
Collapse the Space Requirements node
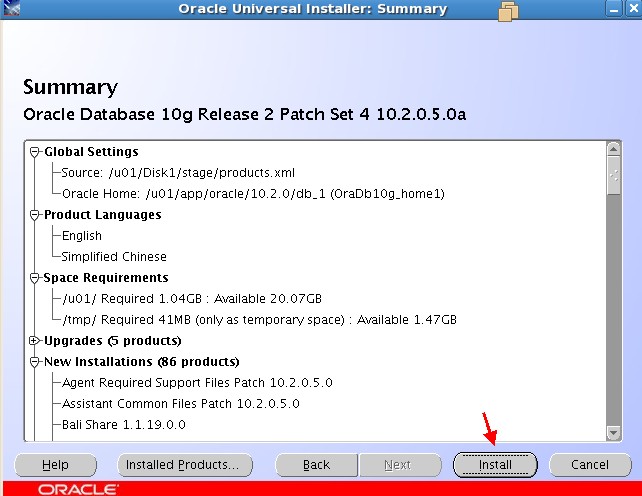click(35, 278)
